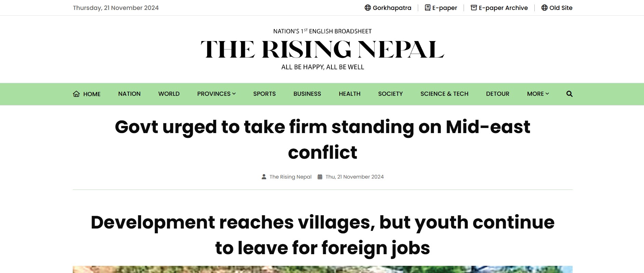The image size is (644, 273).
Task: Click the Gorkhapatra globe icon
Action: [x=368, y=8]
